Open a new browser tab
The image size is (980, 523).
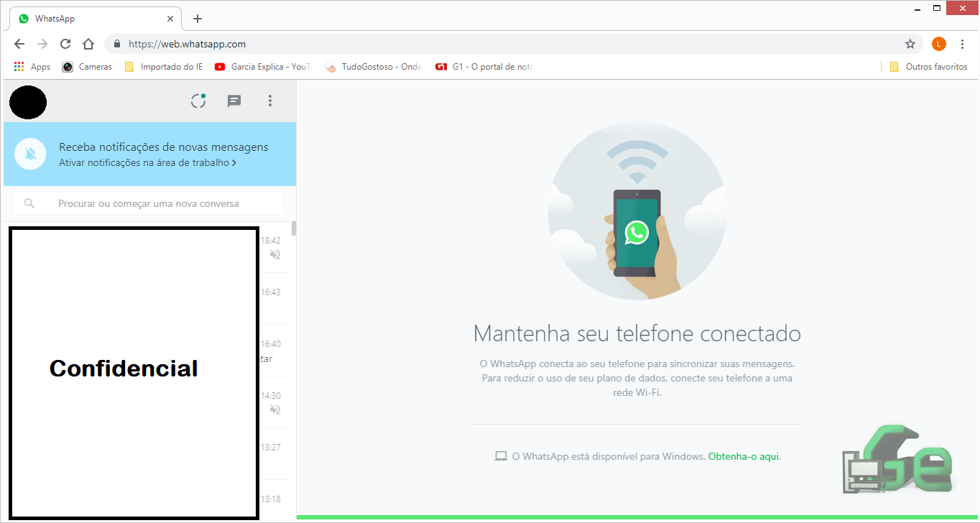pos(198,19)
